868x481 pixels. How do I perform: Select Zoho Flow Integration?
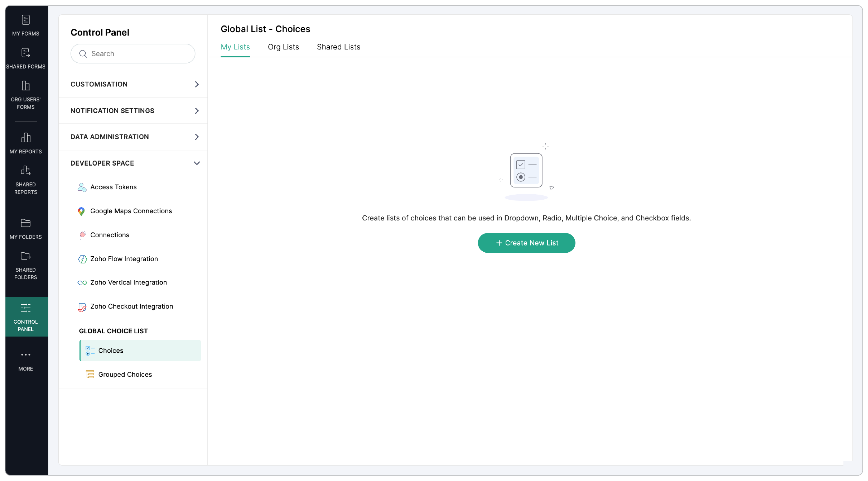124,259
